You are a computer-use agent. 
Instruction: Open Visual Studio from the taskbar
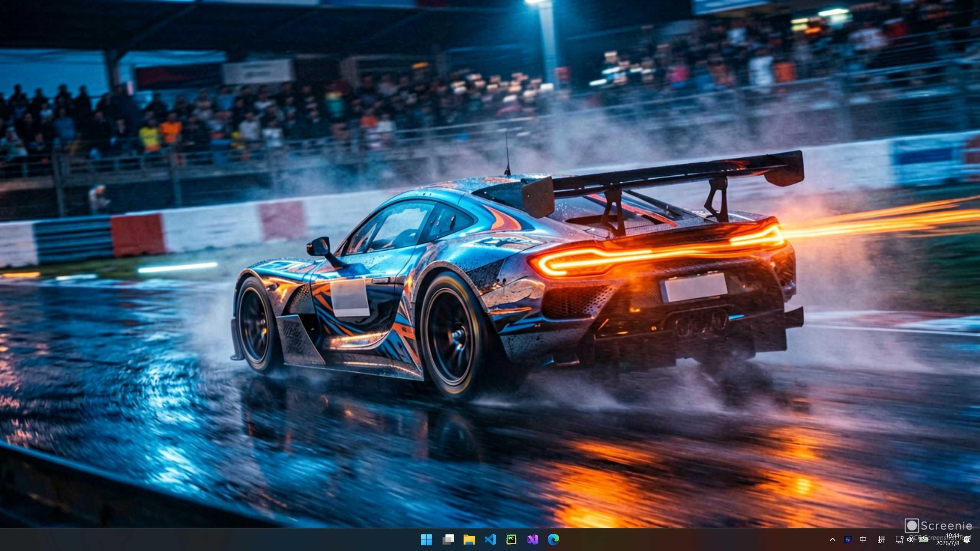532,540
